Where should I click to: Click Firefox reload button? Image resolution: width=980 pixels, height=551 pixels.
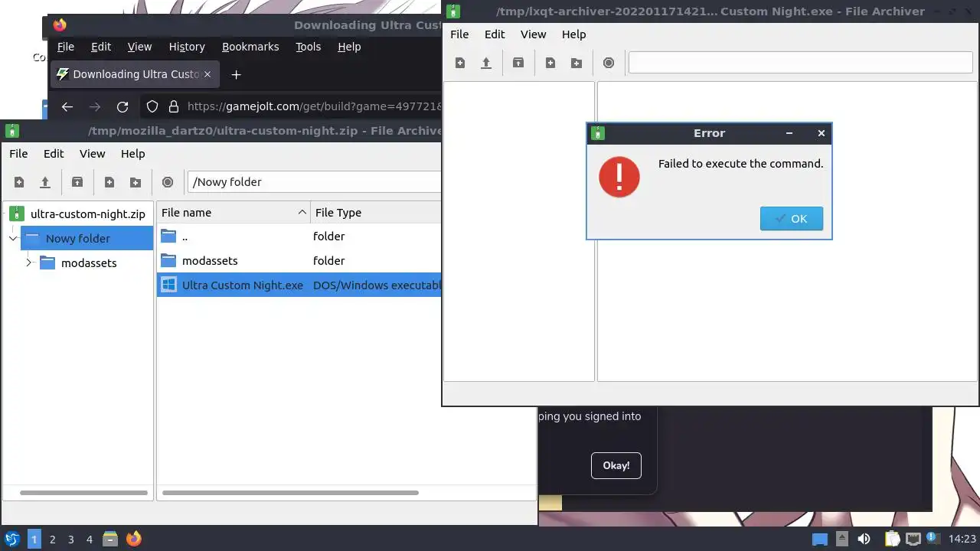click(x=122, y=107)
